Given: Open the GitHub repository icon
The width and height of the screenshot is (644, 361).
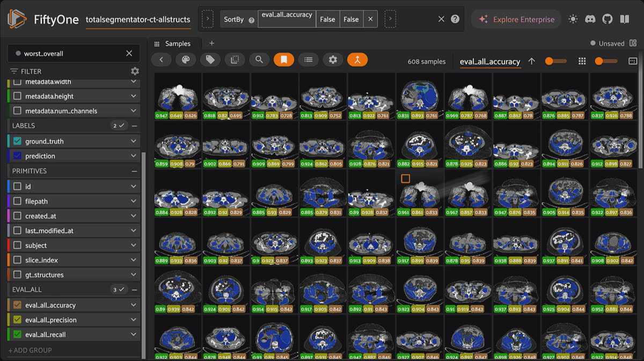Looking at the screenshot, I should [x=608, y=19].
